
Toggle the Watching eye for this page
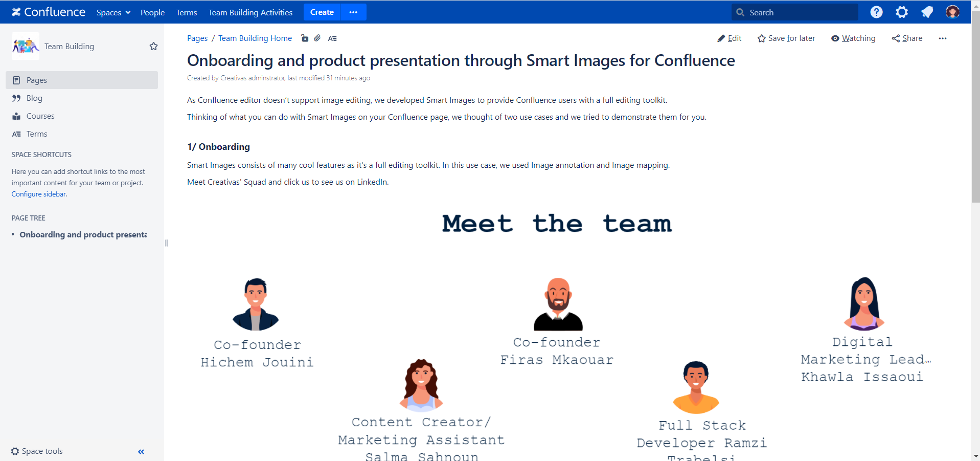coord(853,38)
